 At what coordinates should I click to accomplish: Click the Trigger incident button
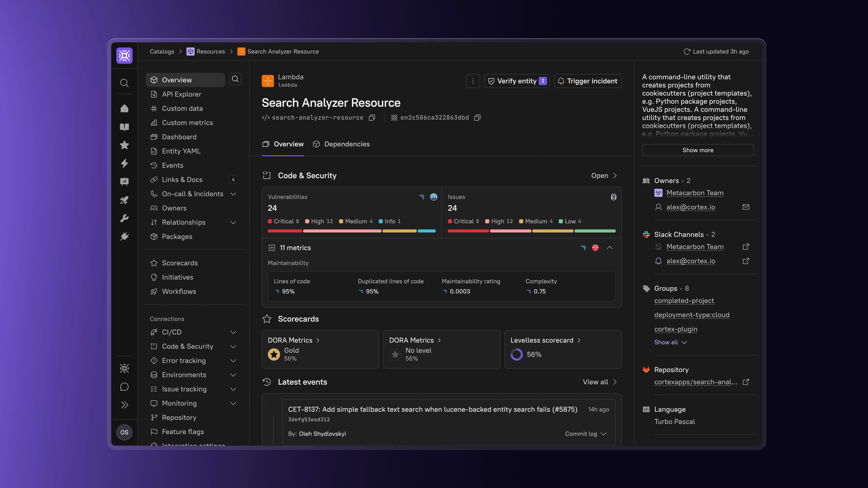[x=588, y=81]
